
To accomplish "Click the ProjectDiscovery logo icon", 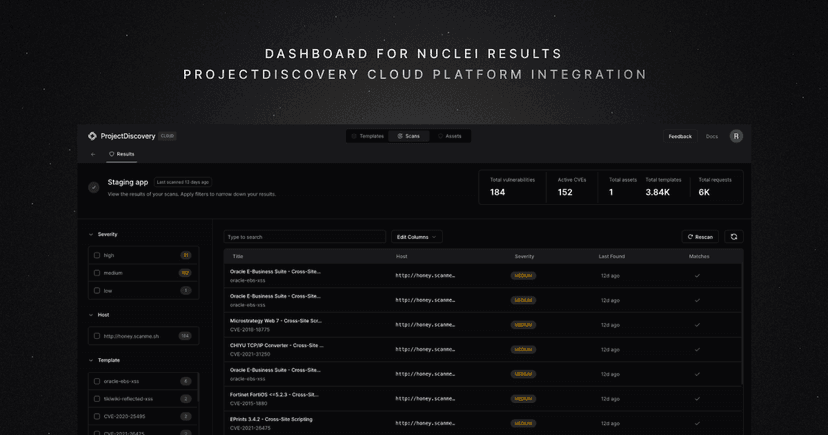I will coord(92,136).
